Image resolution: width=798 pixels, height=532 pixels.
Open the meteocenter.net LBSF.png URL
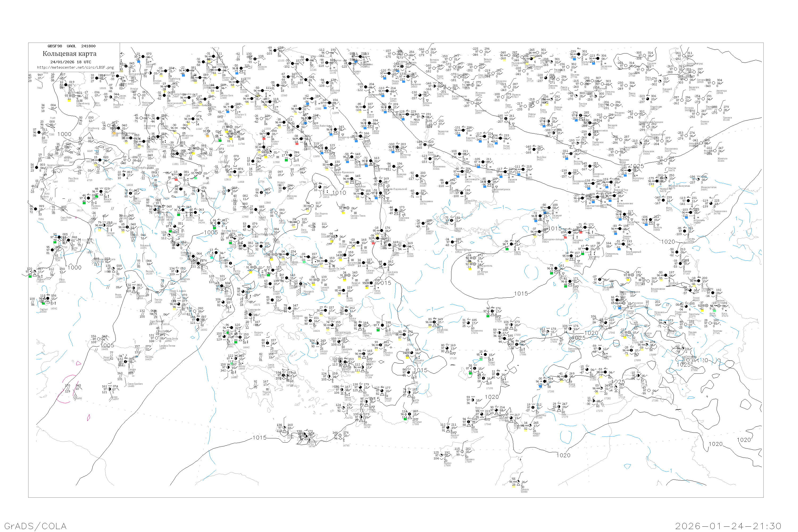[75, 68]
